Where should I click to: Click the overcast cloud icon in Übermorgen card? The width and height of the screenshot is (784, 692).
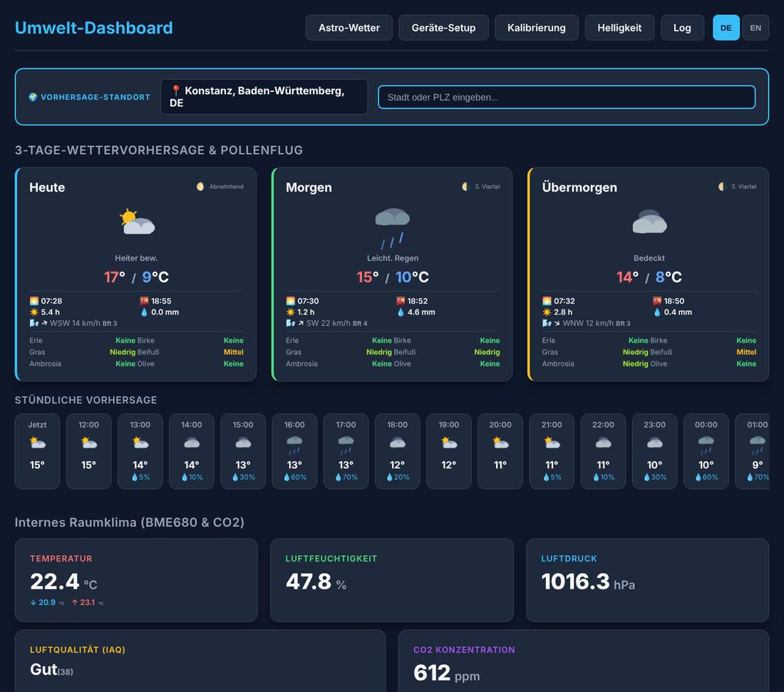[649, 222]
